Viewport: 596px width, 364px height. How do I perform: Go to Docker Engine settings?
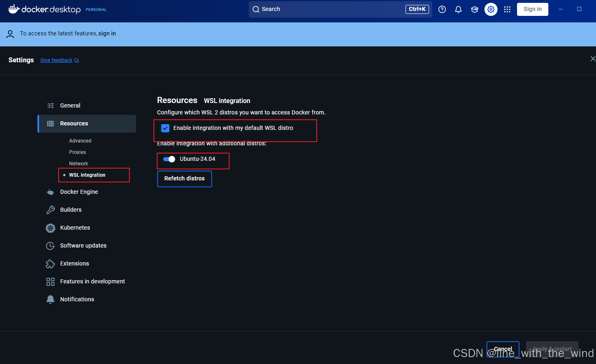tap(87, 192)
